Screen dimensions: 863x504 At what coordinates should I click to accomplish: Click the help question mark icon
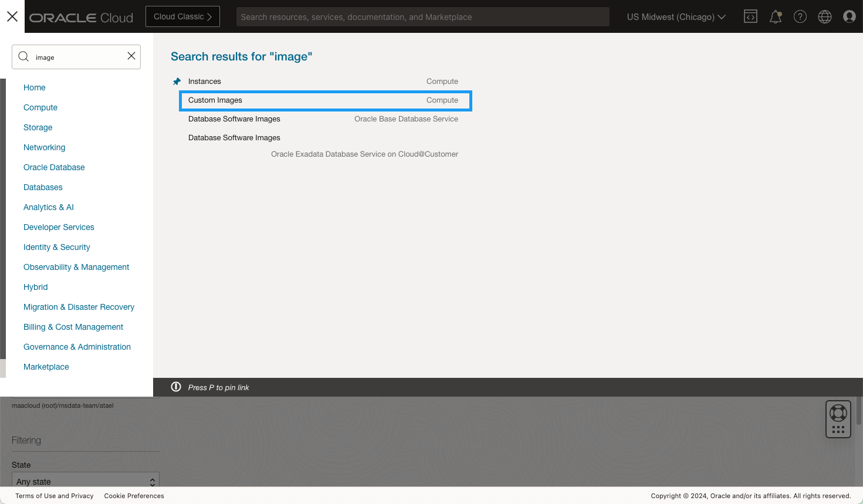(x=800, y=17)
